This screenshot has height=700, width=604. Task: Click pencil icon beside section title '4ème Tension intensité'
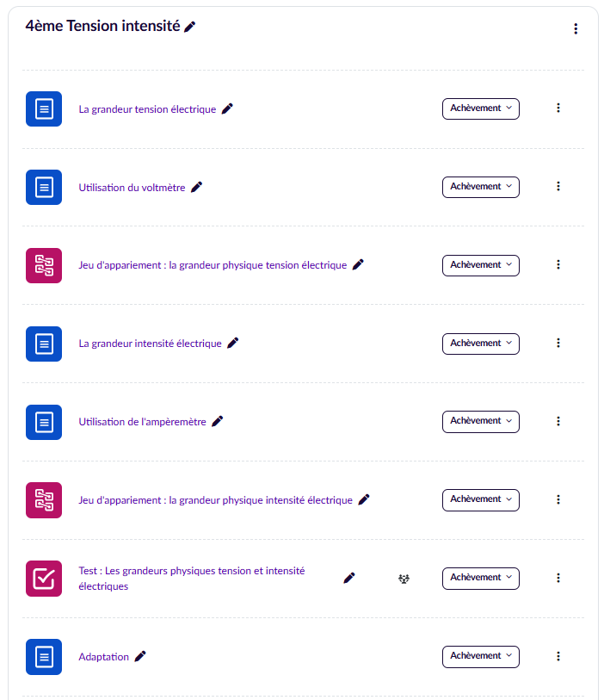click(190, 27)
